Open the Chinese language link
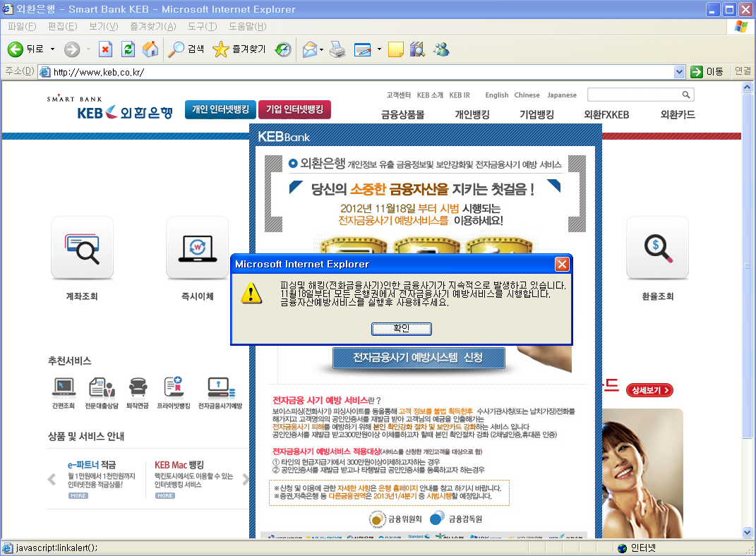 pos(527,95)
